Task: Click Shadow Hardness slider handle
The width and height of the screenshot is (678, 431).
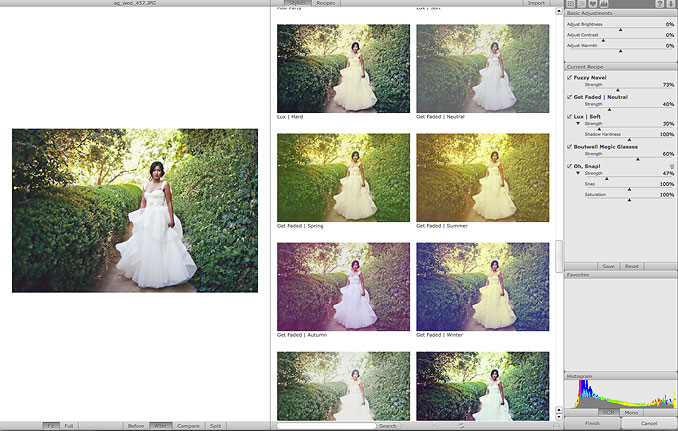Action: pos(629,140)
